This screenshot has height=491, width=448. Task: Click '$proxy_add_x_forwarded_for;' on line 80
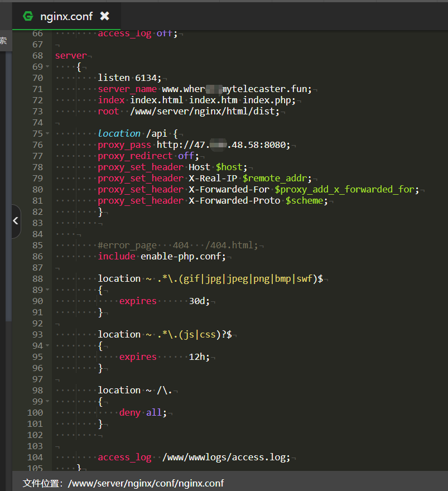[347, 190]
